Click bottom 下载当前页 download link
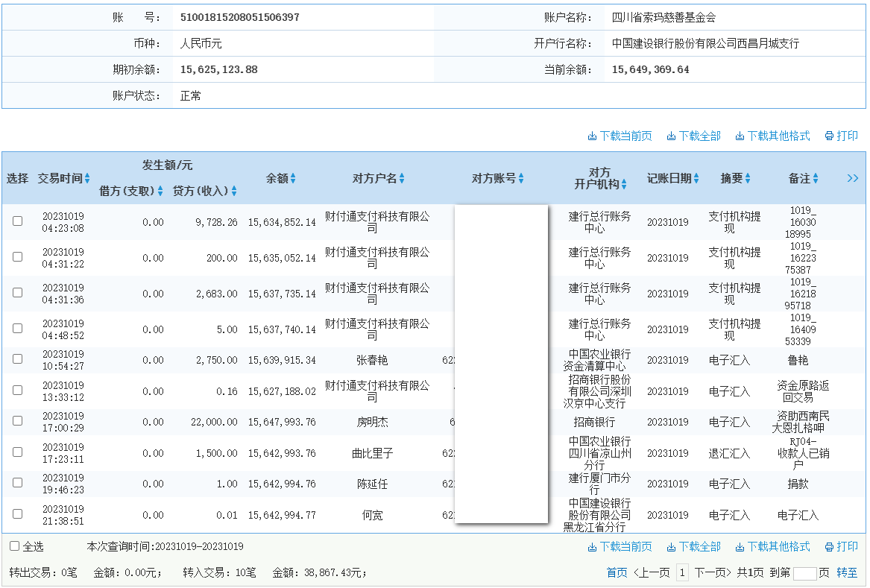The width and height of the screenshot is (870, 588). tap(620, 547)
